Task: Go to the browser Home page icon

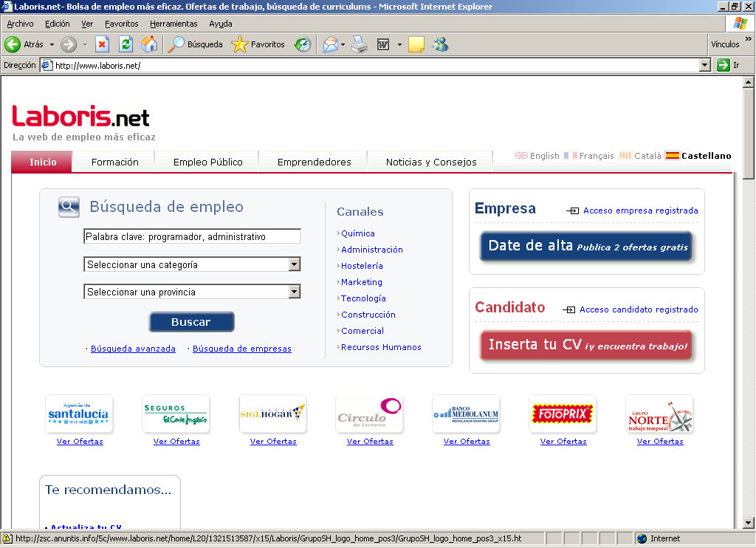Action: (149, 44)
